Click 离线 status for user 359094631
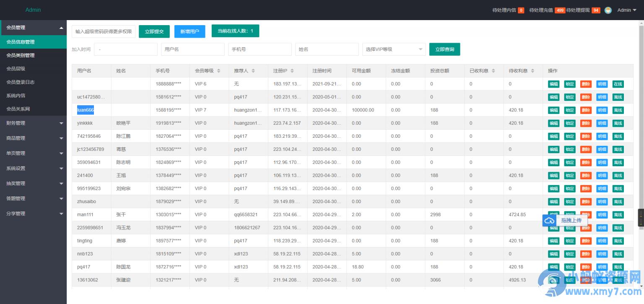644x304 pixels. tap(618, 162)
